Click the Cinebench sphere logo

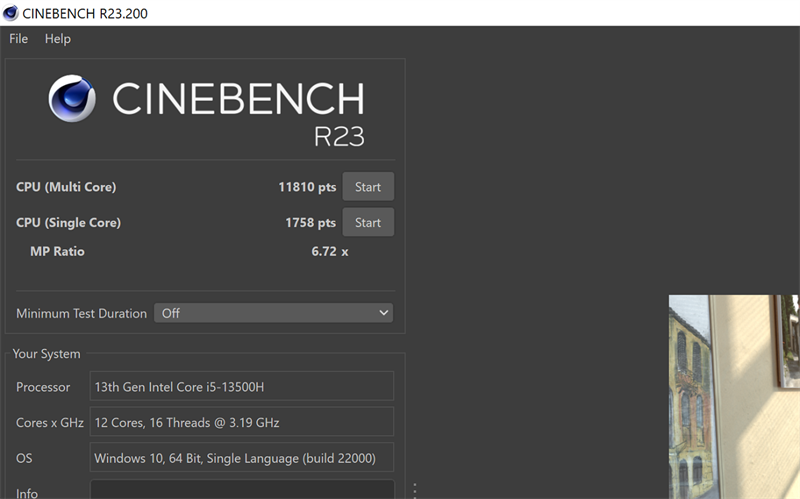72,98
